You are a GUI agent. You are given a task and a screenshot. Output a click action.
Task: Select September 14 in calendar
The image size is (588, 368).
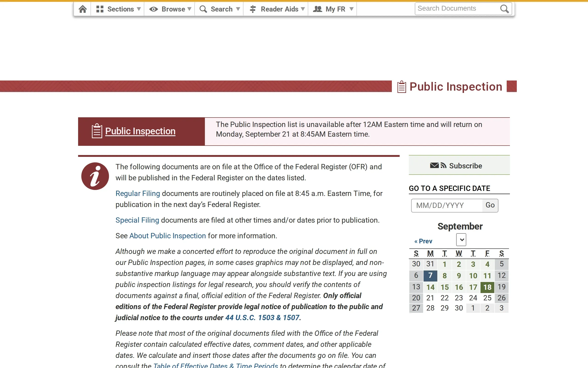point(430,287)
